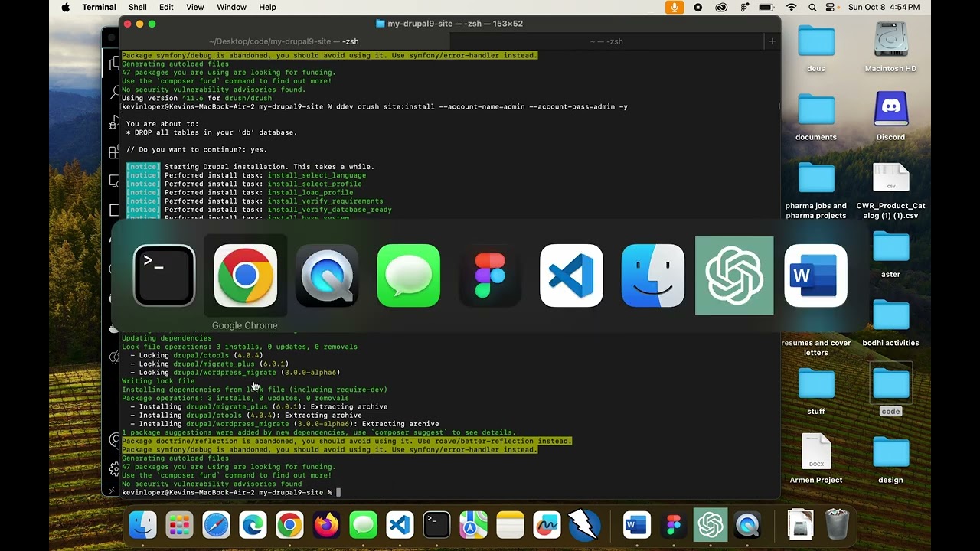Select the pharma jobs and pharma projects folder

816,191
